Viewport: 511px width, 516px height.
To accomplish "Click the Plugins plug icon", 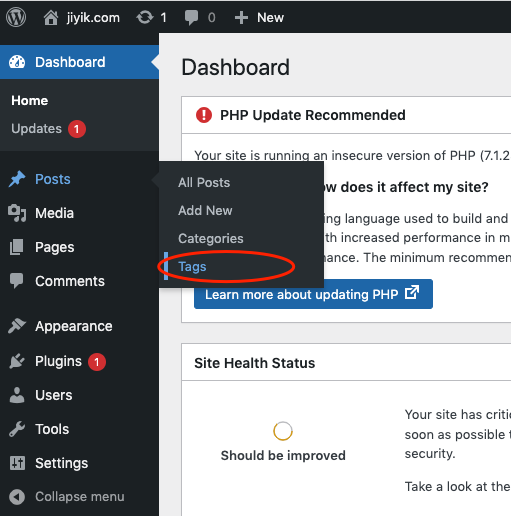I will click(17, 361).
